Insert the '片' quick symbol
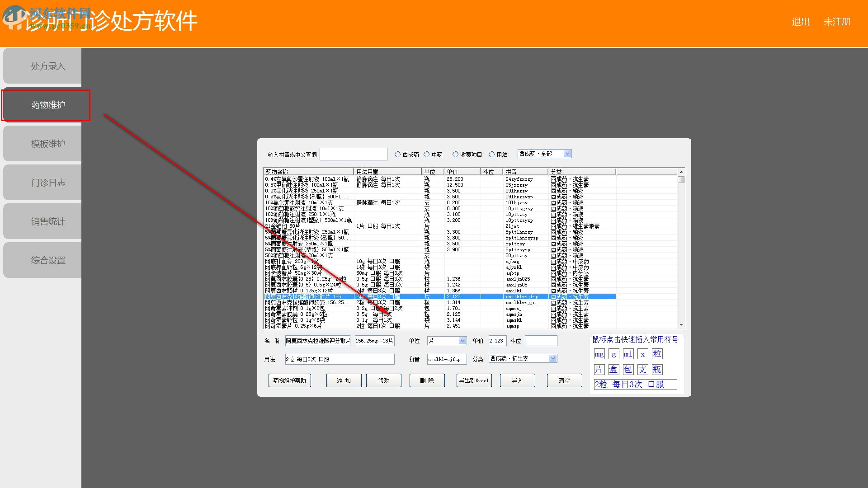Viewport: 868px width, 488px height. (x=599, y=370)
